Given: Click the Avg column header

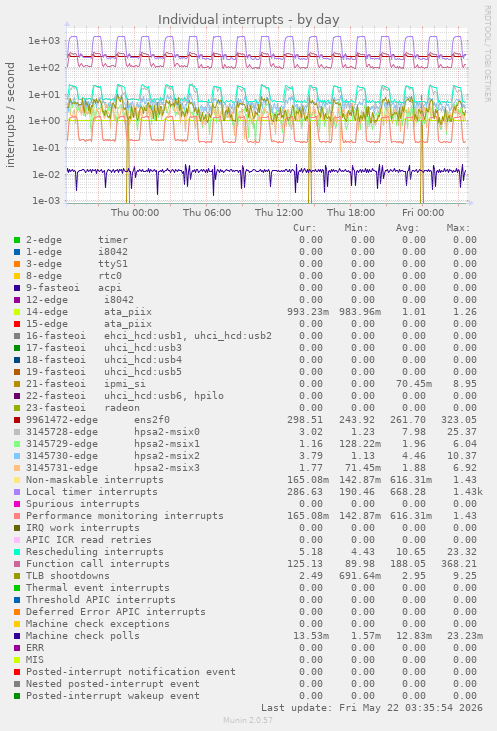Looking at the screenshot, I should pos(407,228).
